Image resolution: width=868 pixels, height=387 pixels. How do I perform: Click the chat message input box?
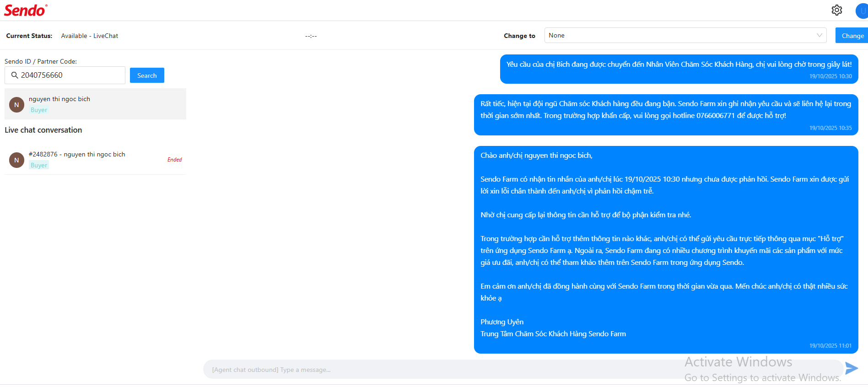523,369
